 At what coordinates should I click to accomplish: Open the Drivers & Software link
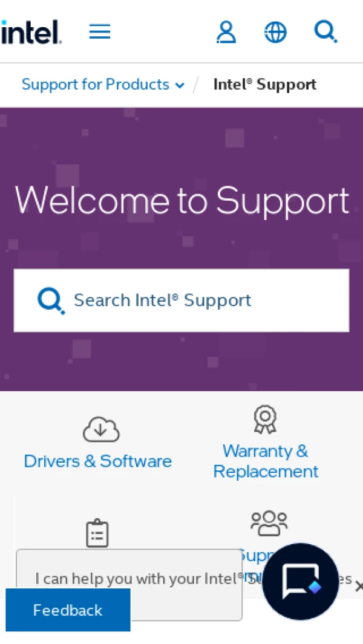[x=98, y=461]
